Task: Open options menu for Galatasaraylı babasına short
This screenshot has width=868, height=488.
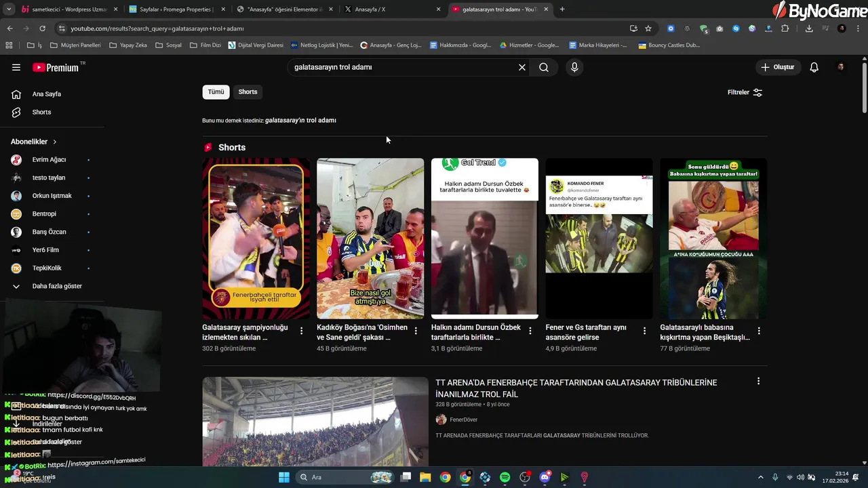Action: click(759, 331)
